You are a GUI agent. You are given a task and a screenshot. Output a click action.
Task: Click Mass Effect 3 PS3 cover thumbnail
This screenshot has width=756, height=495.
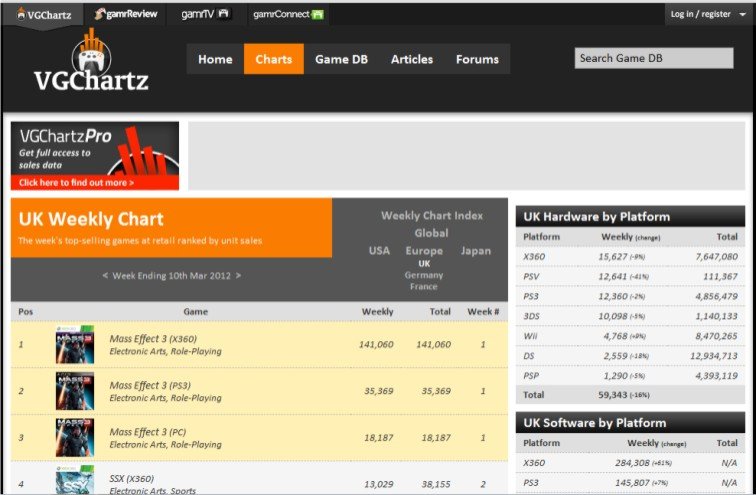pos(75,391)
